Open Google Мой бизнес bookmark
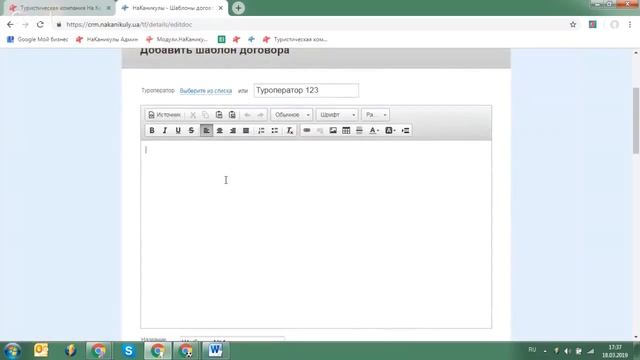 click(x=38, y=39)
